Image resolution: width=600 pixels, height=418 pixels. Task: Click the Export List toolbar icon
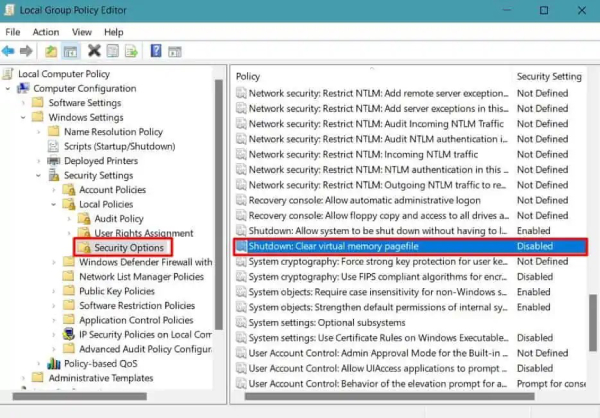click(132, 51)
